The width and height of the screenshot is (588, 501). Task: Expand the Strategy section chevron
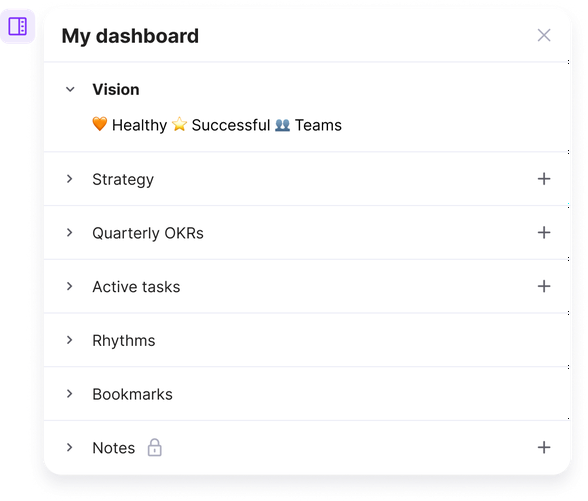(x=70, y=179)
